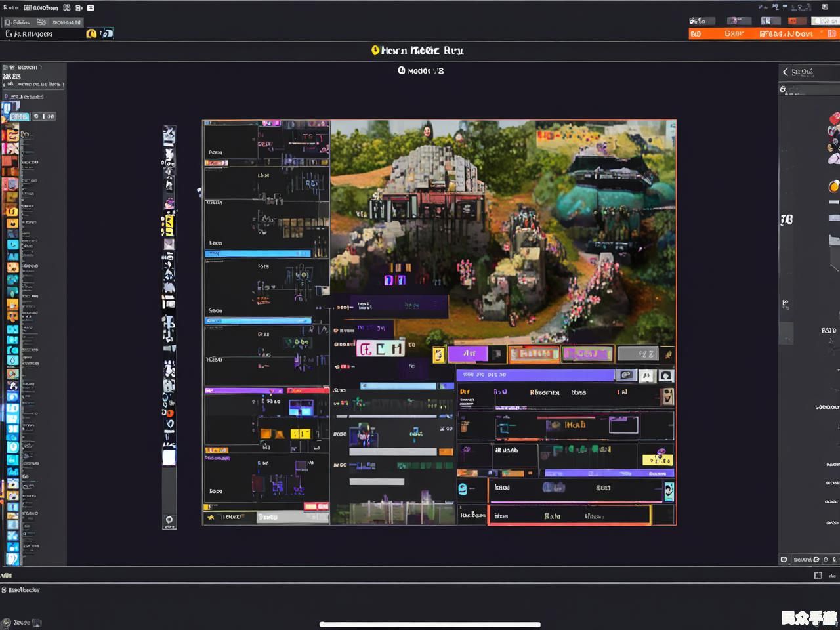Click the leftmost icon beside the long purple bar
This screenshot has width=840, height=630.
[x=627, y=375]
